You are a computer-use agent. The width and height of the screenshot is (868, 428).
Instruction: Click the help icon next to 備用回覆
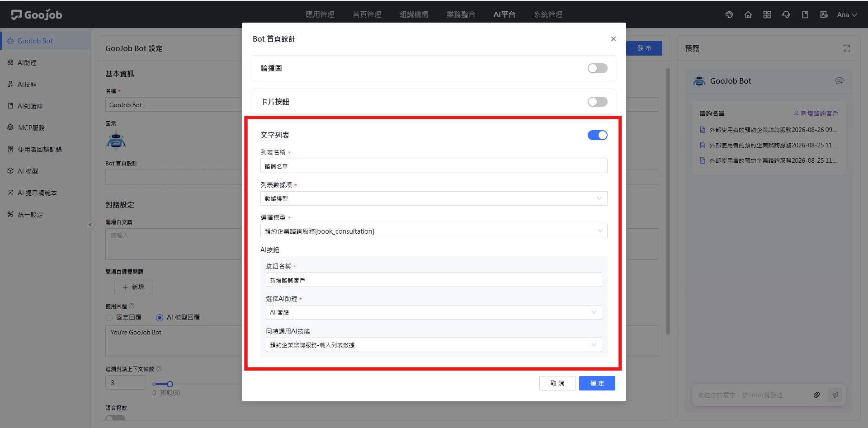point(132,306)
